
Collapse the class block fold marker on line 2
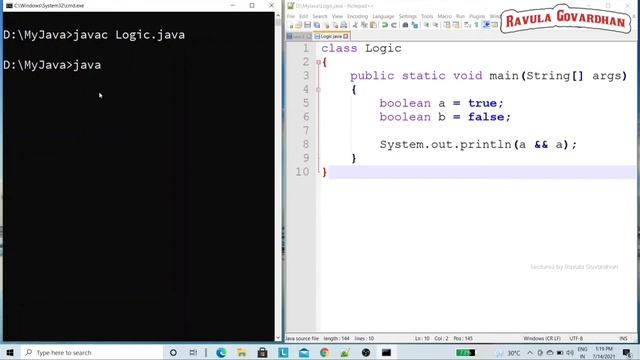point(318,62)
